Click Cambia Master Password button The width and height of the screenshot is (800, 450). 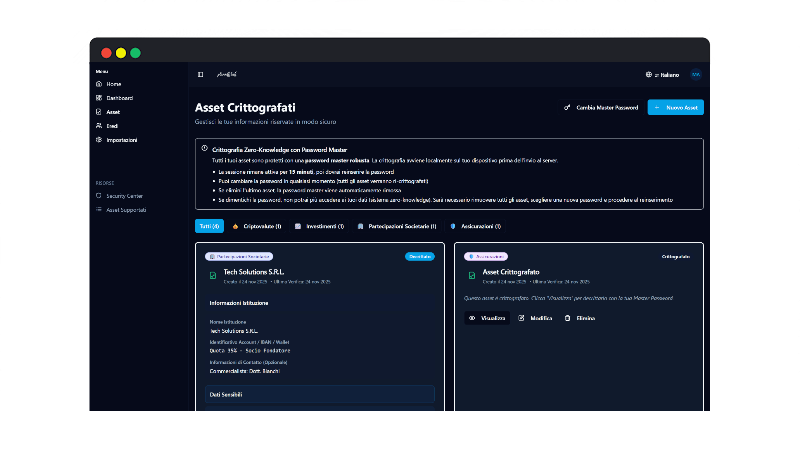click(x=601, y=108)
